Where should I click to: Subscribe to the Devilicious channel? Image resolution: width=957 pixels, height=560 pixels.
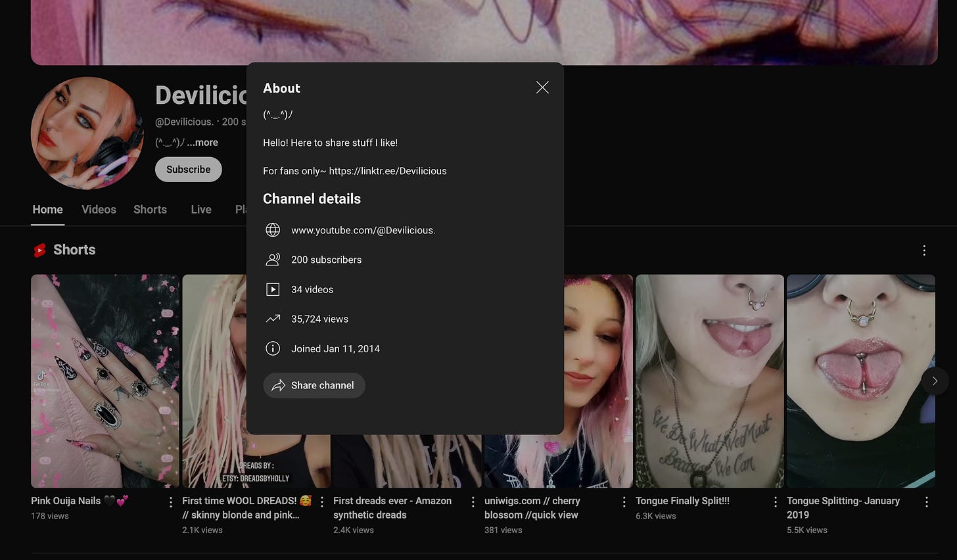(189, 170)
